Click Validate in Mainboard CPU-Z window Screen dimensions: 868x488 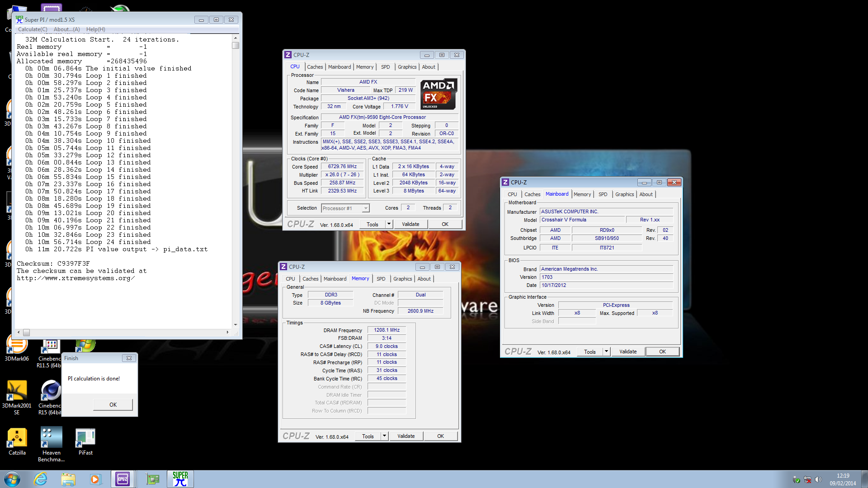point(628,352)
